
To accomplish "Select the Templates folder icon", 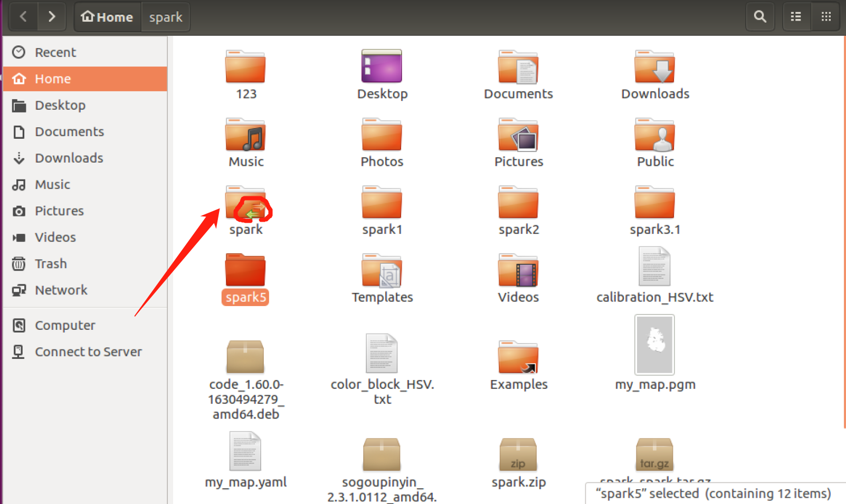I will click(382, 270).
